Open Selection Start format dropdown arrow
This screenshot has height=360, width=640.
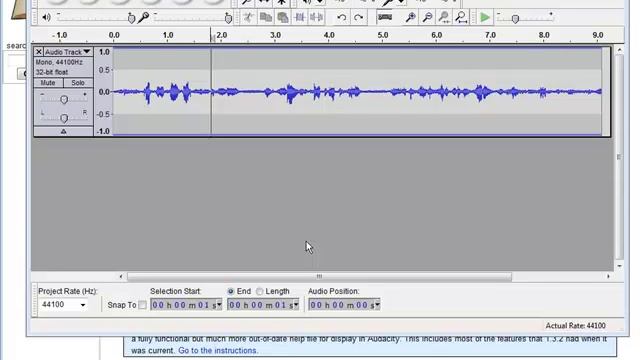tap(219, 305)
